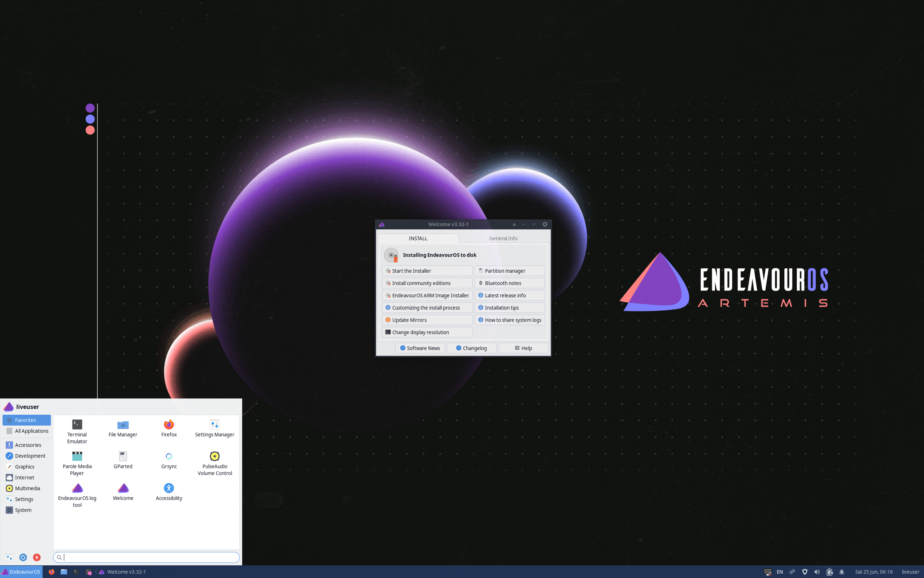
Task: Select the Favorites category
Action: tap(26, 420)
